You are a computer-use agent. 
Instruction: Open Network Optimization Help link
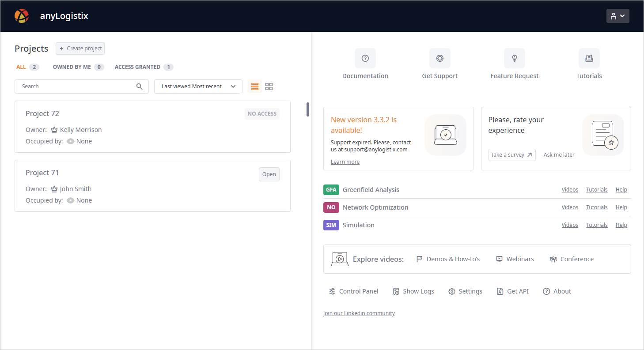tap(621, 207)
